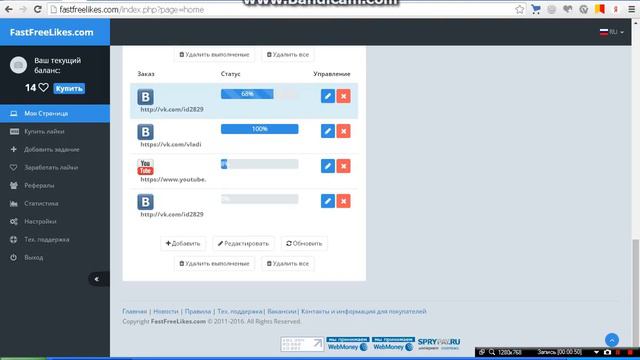
Task: Click the Bandicam camera screenshot icon
Action: (607, 352)
